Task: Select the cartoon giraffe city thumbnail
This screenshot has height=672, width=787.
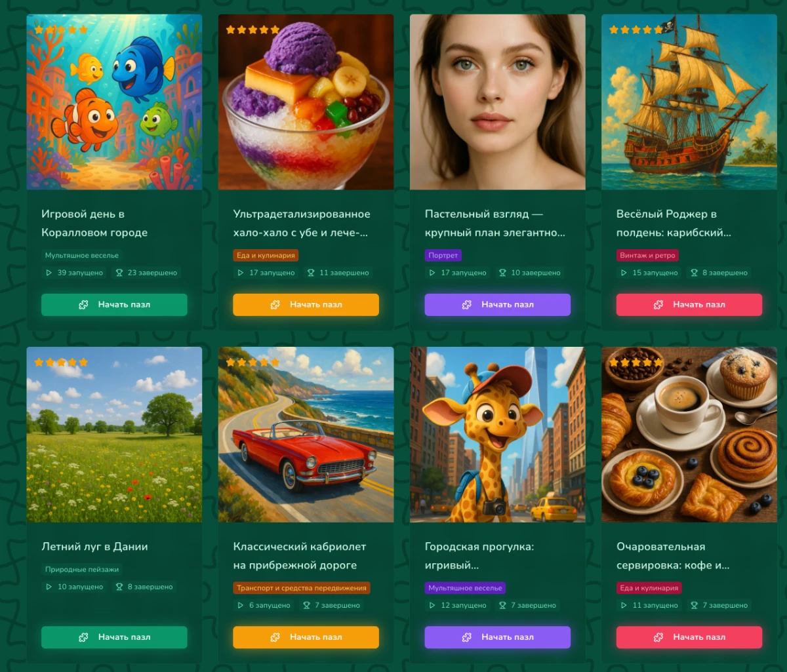Action: pos(498,435)
